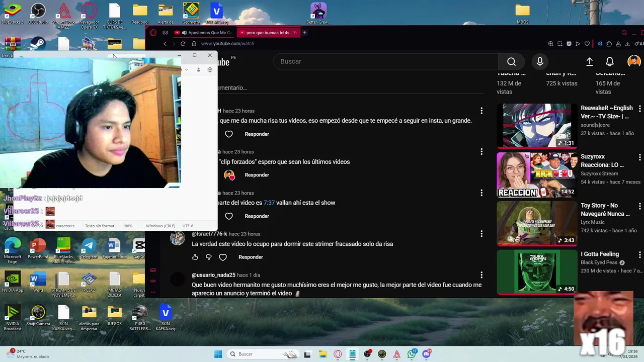The image size is (644, 362).
Task: Open more options for Toy Story video
Action: 639,206
